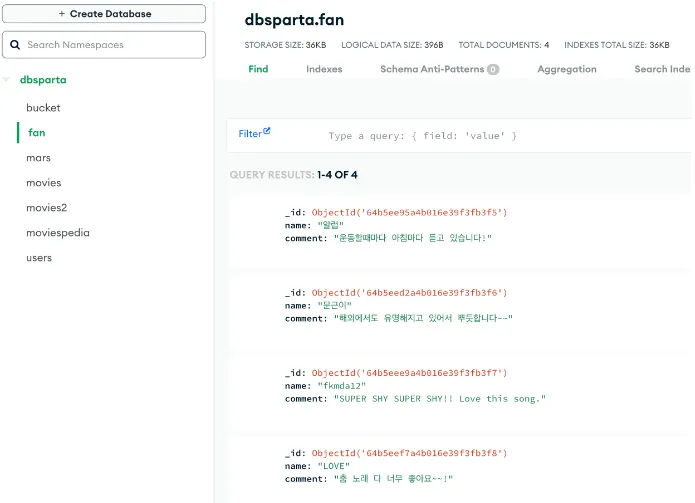Select the Find tab
The image size is (695, 503).
(x=258, y=69)
